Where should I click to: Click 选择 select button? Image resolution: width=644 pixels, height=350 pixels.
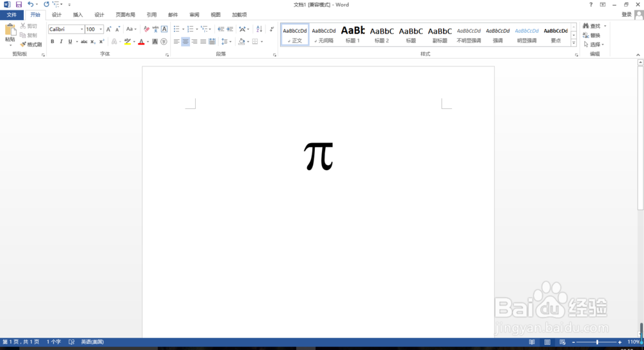point(594,44)
